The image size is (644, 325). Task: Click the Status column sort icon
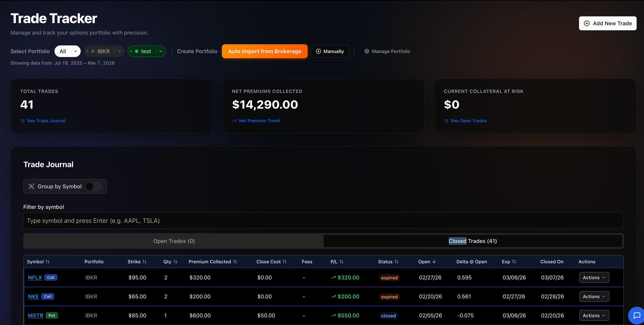click(396, 262)
